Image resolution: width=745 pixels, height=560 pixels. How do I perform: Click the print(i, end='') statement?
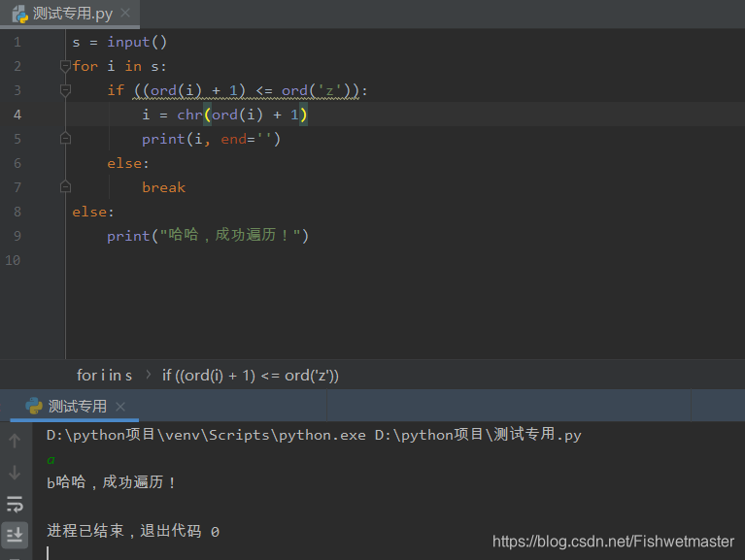(x=212, y=139)
